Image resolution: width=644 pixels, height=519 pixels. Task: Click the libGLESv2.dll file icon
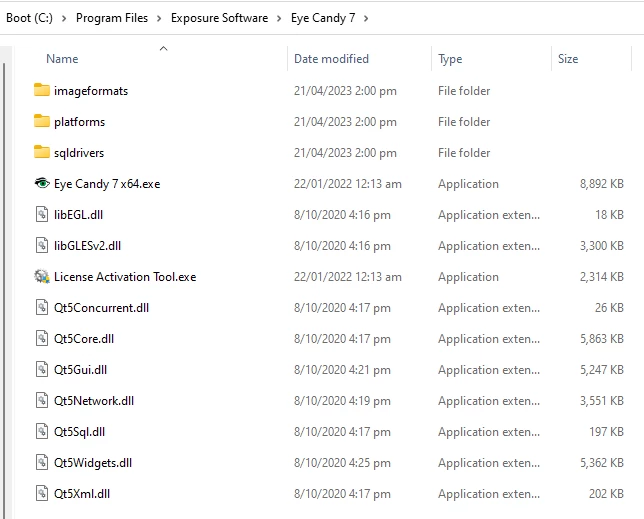41,245
